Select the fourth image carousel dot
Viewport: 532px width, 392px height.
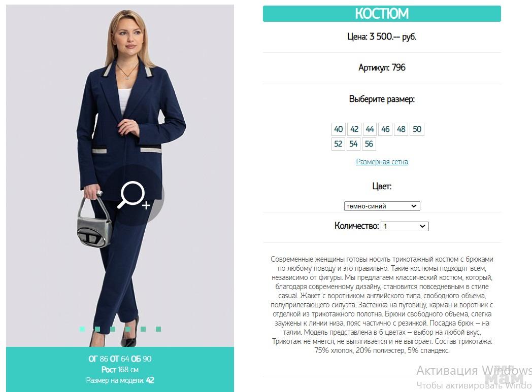128,329
